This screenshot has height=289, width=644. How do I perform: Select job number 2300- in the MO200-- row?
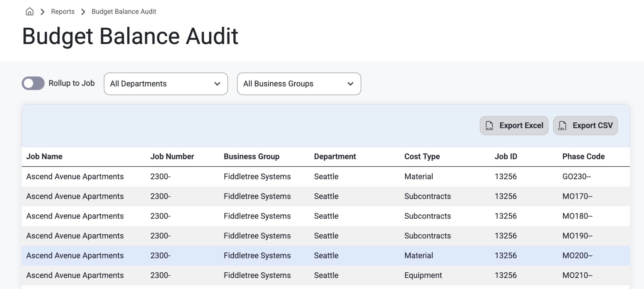tap(160, 256)
